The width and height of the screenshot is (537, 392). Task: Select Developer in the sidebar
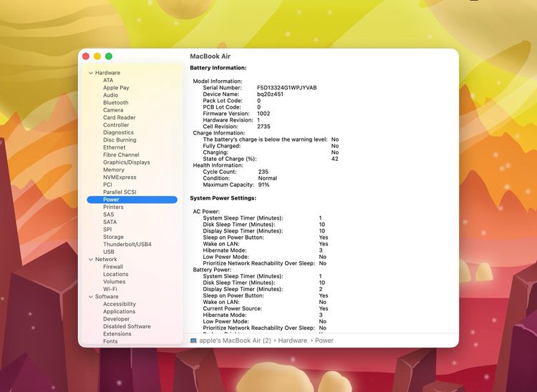[x=116, y=319]
